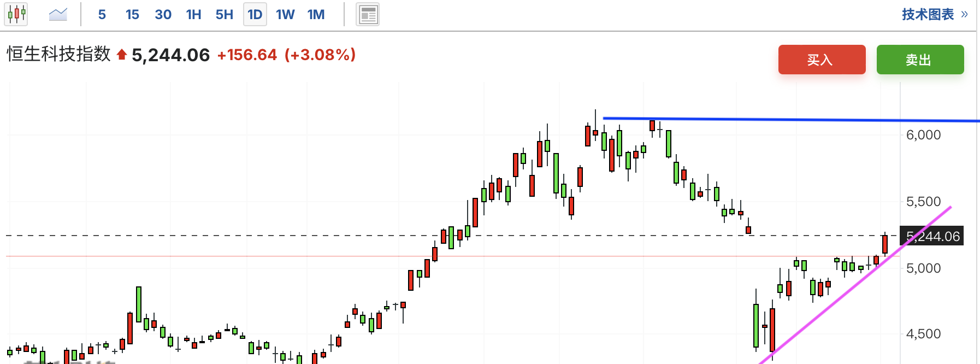The width and height of the screenshot is (980, 364).
Task: Open the news table layout icon
Action: 368,14
